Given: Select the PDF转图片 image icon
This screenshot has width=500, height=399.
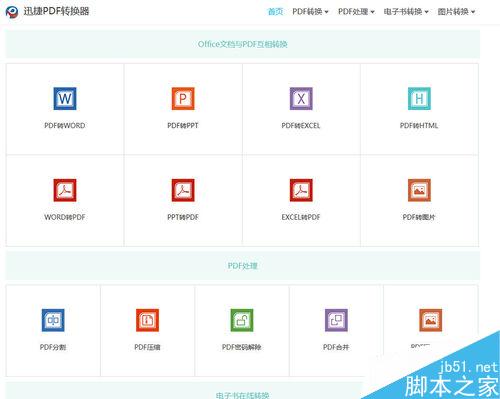Looking at the screenshot, I should 419,190.
